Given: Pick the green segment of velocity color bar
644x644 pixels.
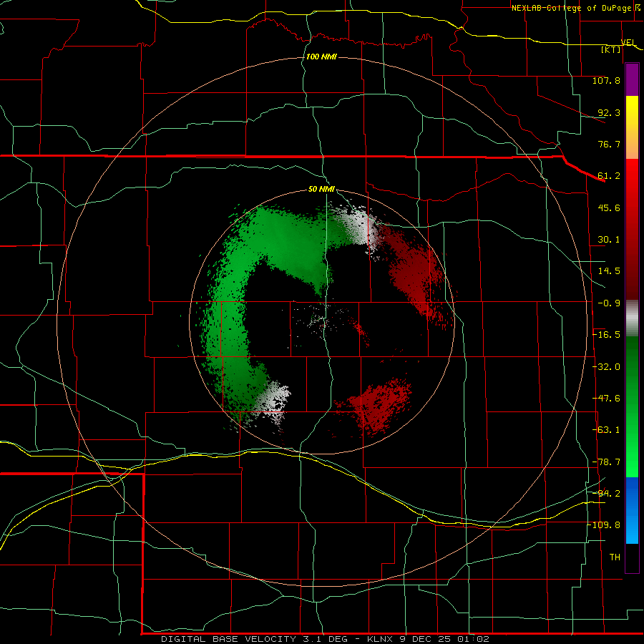Looking at the screenshot, I should click(632, 406).
